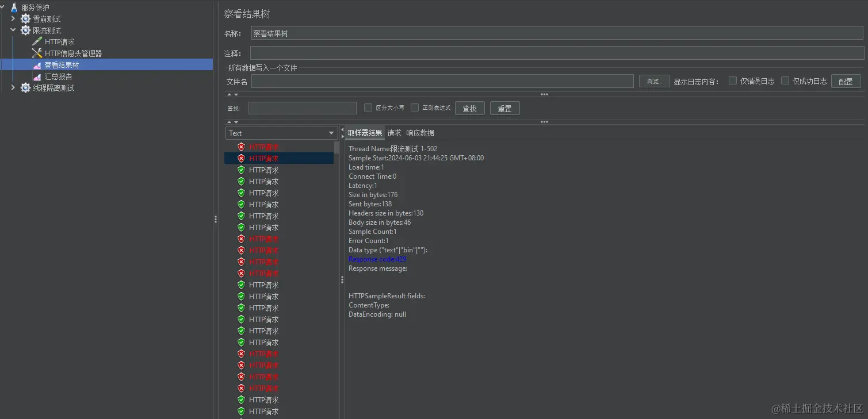The height and width of the screenshot is (419, 868).
Task: Focus the 文件名 file name input field
Action: click(x=442, y=82)
